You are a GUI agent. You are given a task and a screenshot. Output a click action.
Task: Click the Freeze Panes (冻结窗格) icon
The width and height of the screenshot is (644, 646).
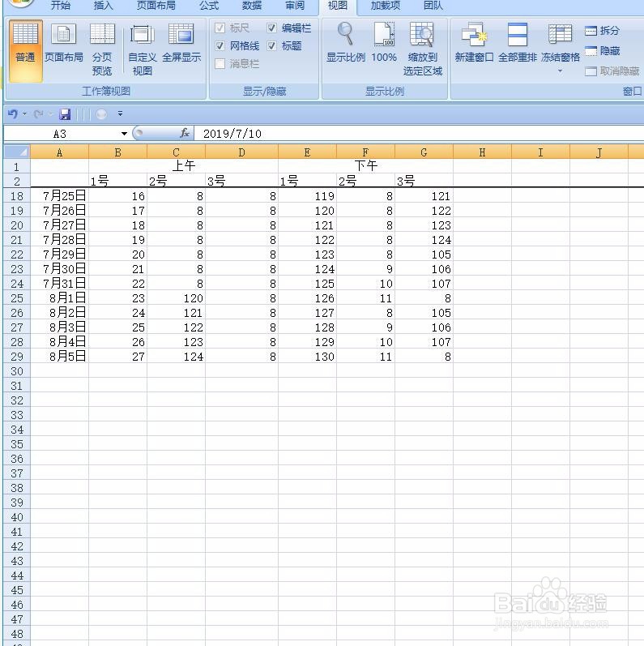(560, 34)
